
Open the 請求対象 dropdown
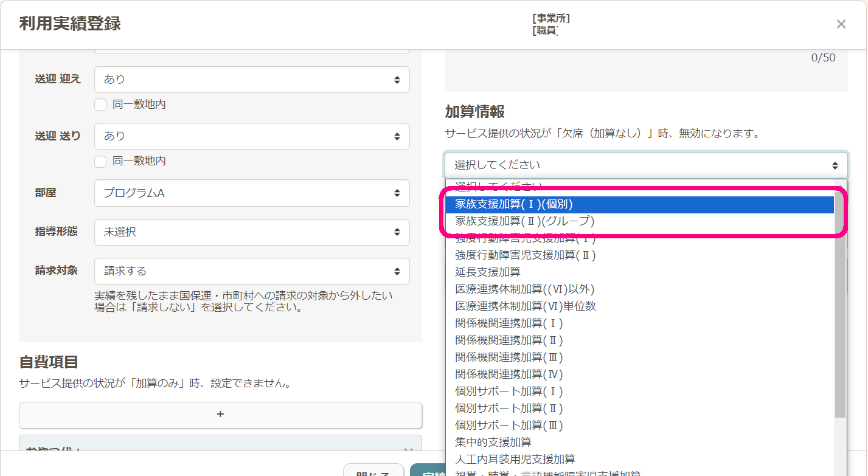click(251, 271)
